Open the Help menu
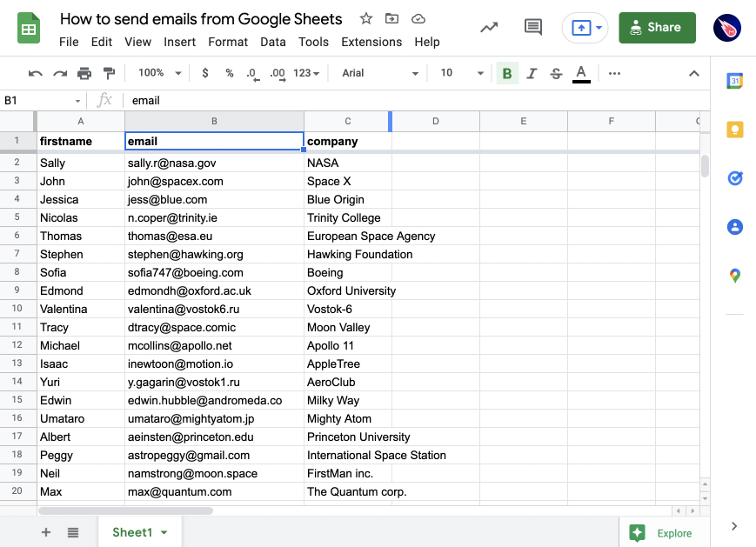Viewport: 756px width, 547px height. pos(427,42)
